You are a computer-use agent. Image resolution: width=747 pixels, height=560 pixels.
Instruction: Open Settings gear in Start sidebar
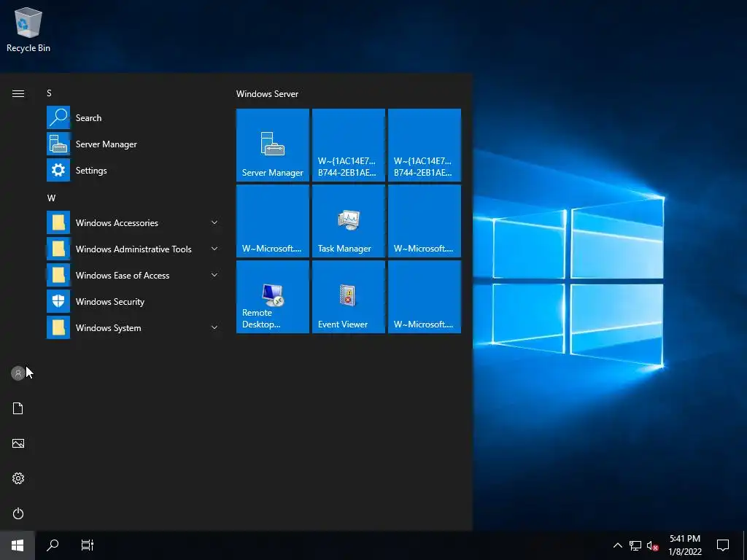[x=18, y=478]
